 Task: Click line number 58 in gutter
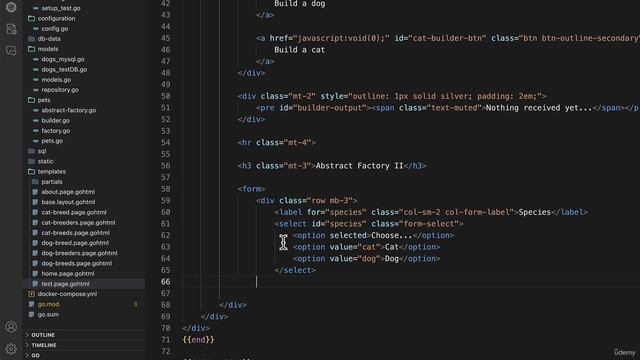pyautogui.click(x=165, y=189)
